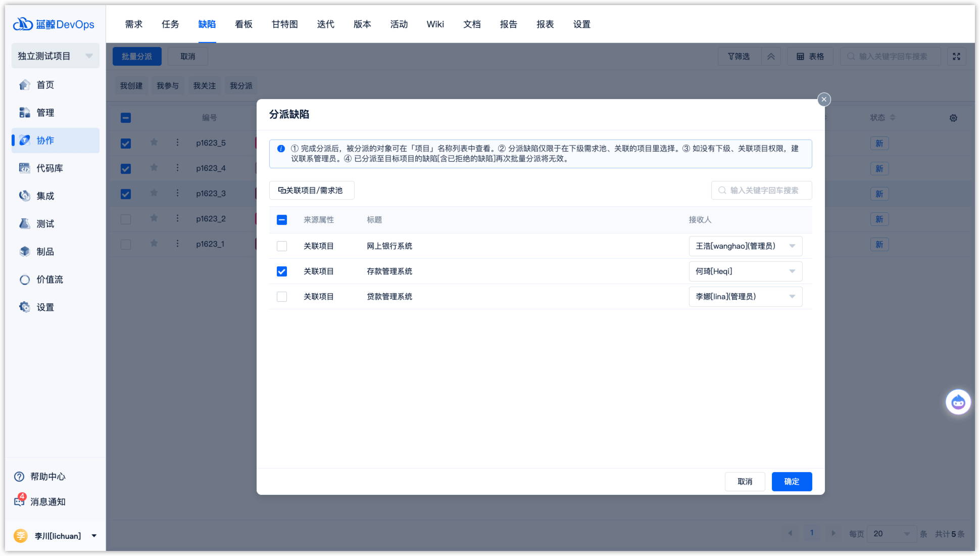Close the 分派缺陷 dialog

[x=824, y=100]
